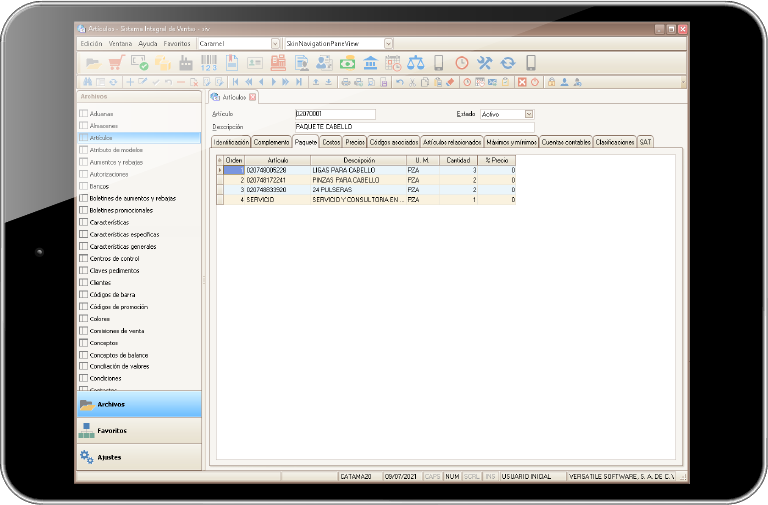Open the yellow folder toolbar icon
The width and height of the screenshot is (768, 505).
click(x=93, y=63)
